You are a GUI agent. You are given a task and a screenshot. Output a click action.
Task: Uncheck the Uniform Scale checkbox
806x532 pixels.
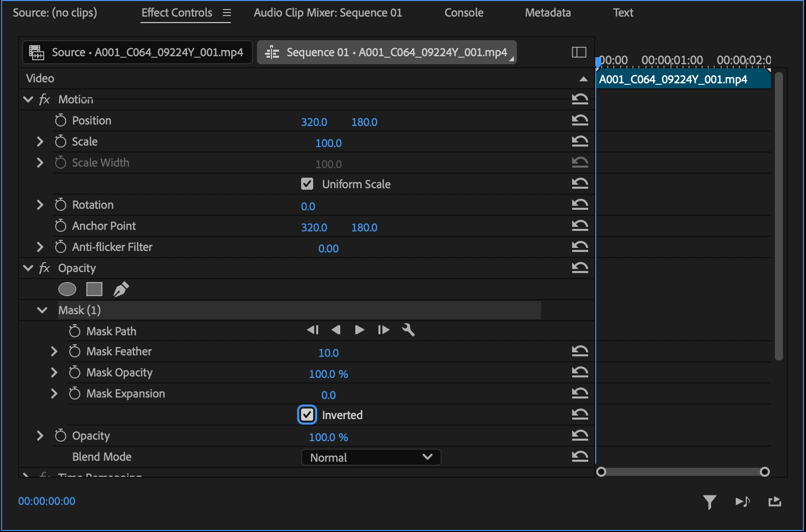click(307, 184)
